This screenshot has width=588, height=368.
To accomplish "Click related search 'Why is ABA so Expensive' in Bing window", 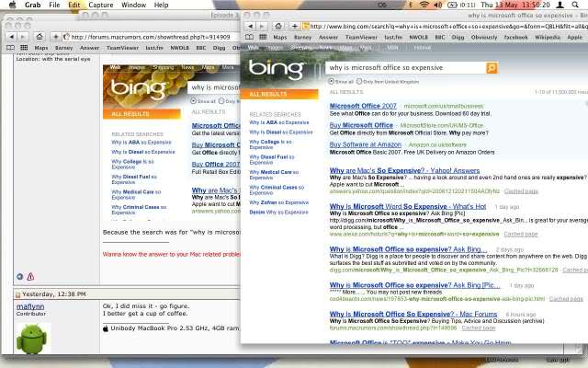I will coord(279,122).
